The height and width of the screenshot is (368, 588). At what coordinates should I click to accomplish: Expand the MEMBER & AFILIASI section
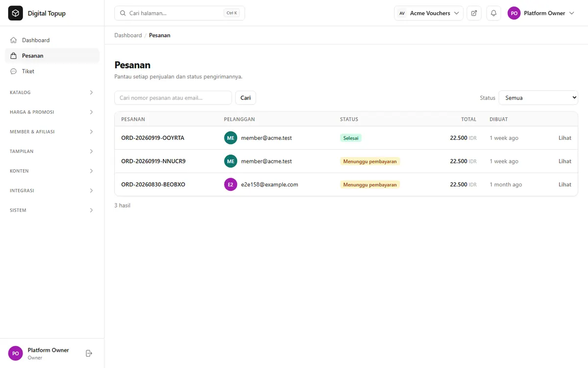[x=52, y=131]
